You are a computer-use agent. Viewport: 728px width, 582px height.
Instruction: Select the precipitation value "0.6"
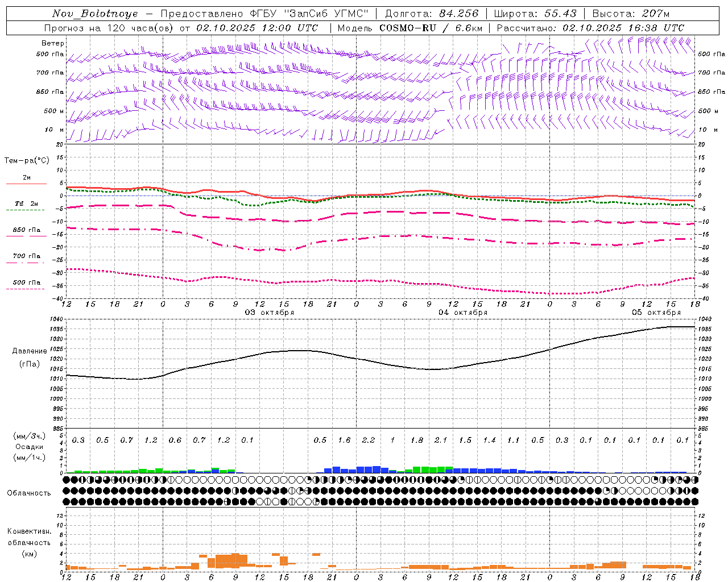coord(175,440)
